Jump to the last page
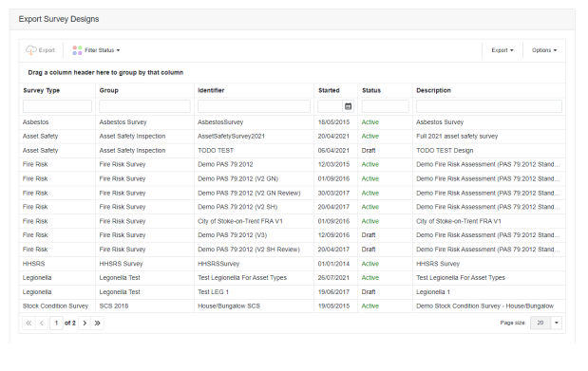The image size is (588, 371). point(98,323)
